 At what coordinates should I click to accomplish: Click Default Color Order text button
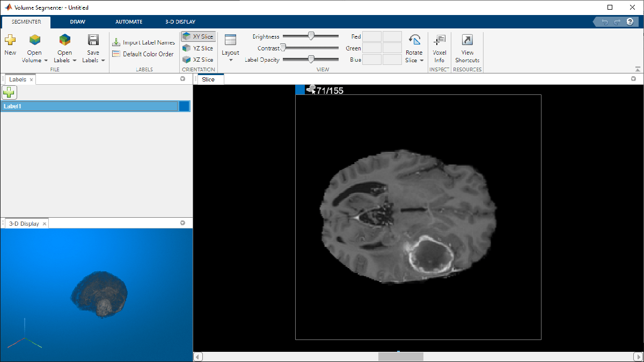click(148, 54)
